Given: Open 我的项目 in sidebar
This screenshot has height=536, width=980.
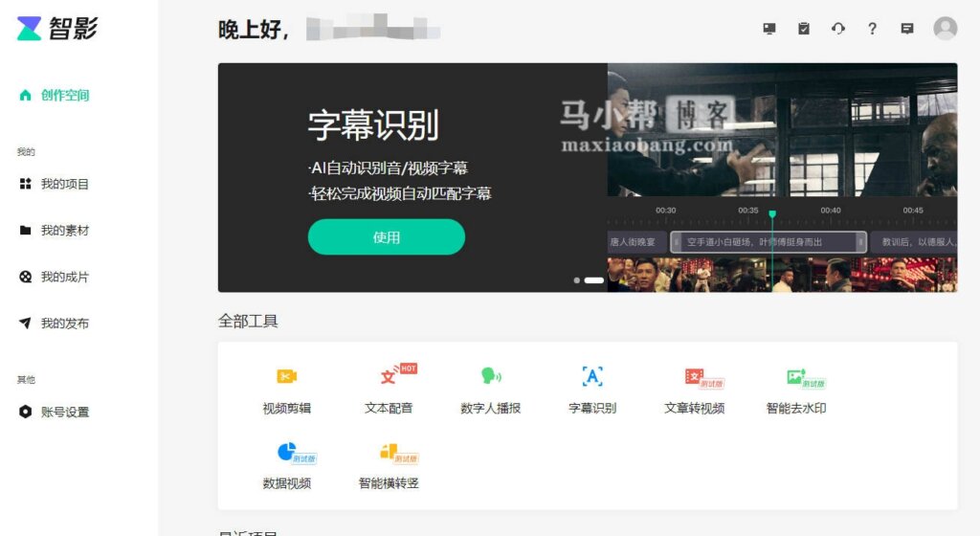Looking at the screenshot, I should point(55,184).
